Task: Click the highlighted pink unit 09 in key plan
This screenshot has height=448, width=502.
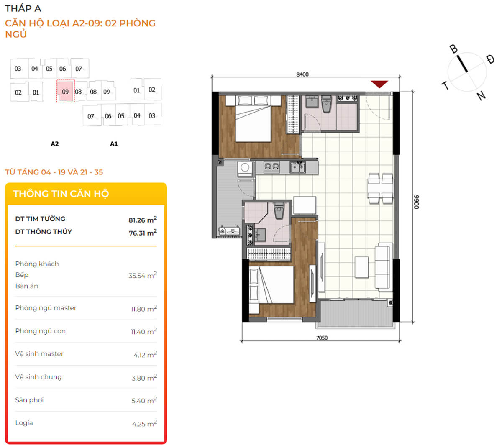Action: point(65,92)
